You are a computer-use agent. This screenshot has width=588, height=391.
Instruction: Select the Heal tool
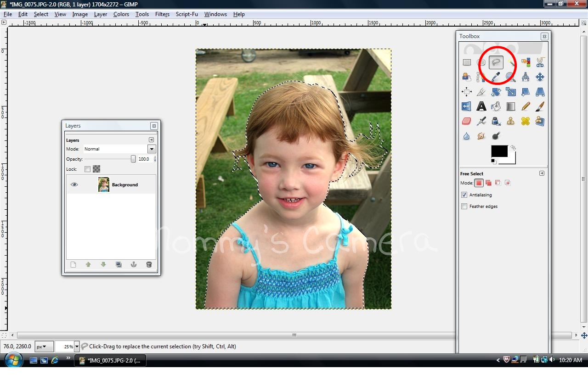click(526, 121)
